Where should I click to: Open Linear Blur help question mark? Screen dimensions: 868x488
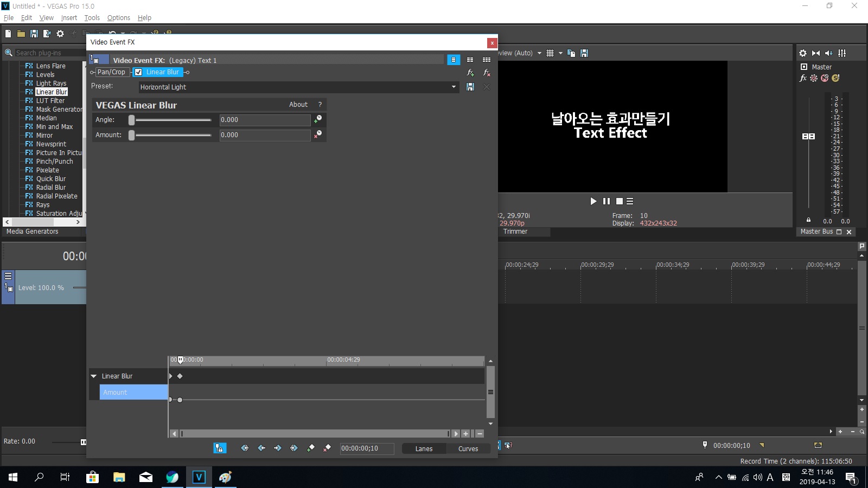pos(320,105)
